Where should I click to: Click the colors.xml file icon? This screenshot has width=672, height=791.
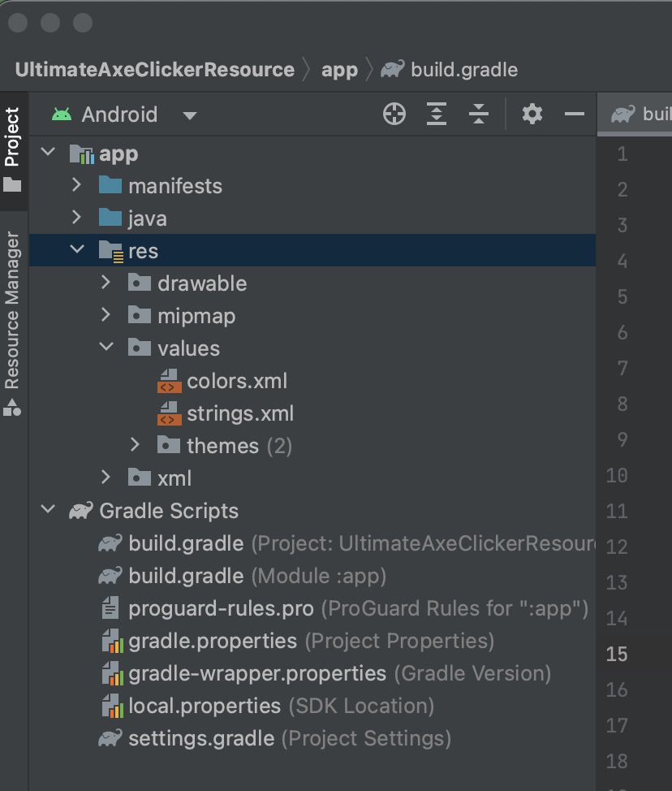pos(170,381)
